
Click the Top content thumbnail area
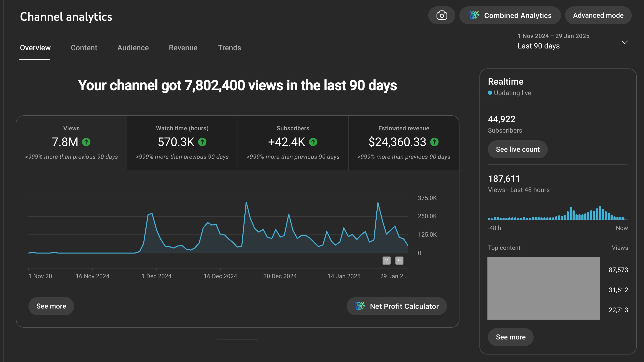(x=543, y=289)
